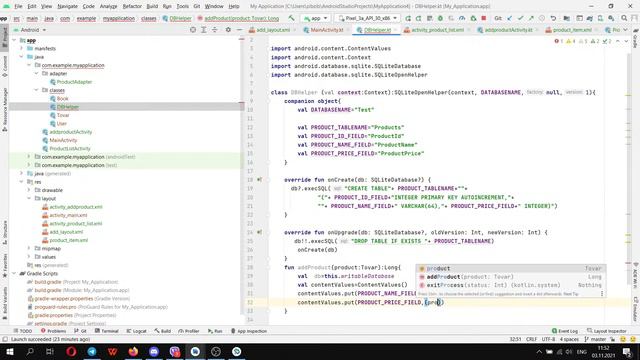Open the Refactor menu
The image size is (640, 360).
pyautogui.click(x=132, y=6)
